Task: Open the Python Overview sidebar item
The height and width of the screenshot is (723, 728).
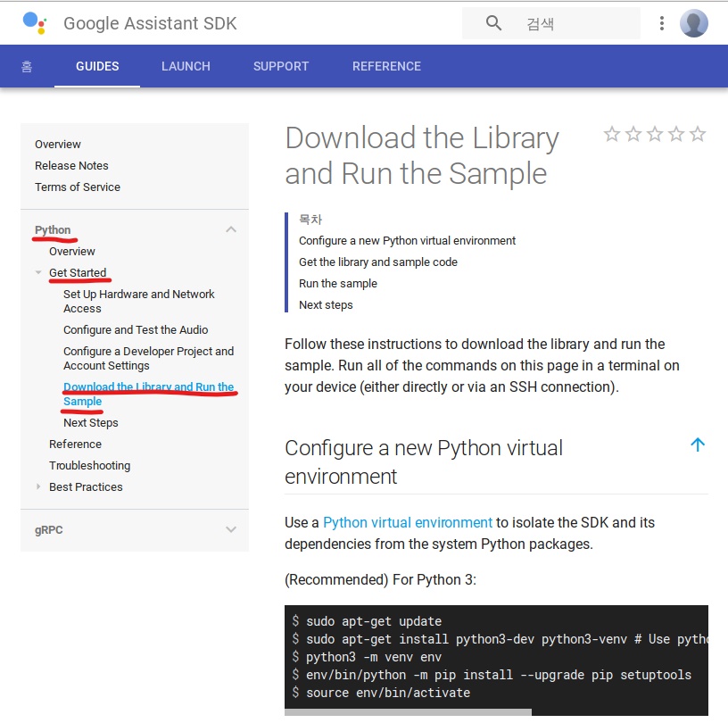Action: click(x=72, y=252)
